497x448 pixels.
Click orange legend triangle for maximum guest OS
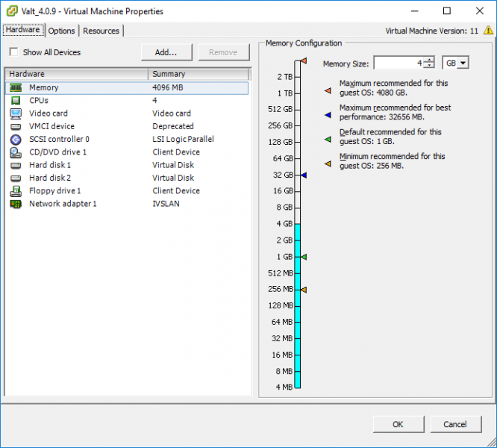point(328,90)
